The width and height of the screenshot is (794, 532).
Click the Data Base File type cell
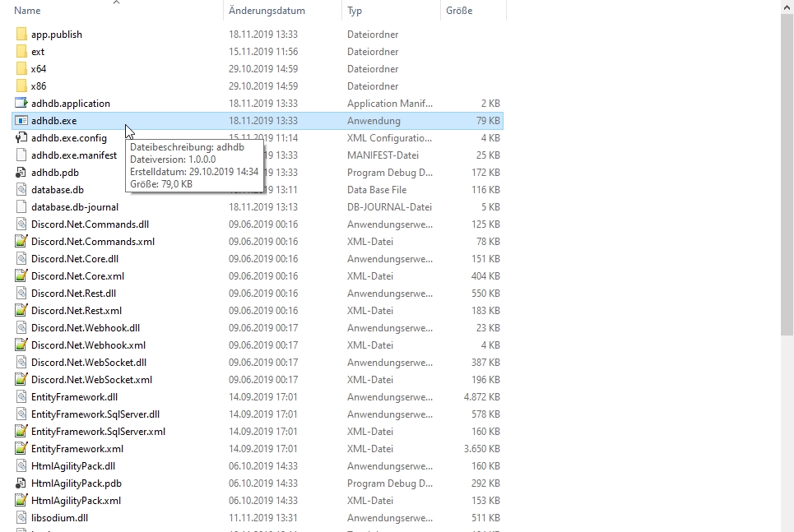tap(377, 190)
